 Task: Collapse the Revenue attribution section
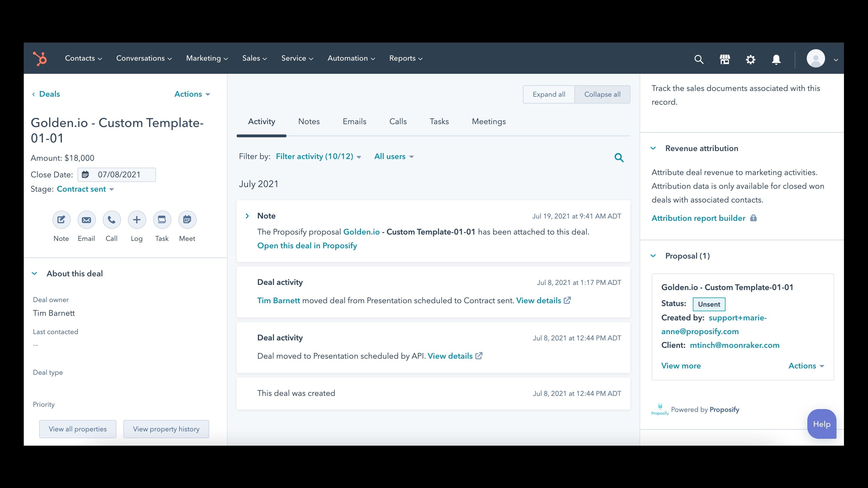(x=653, y=148)
